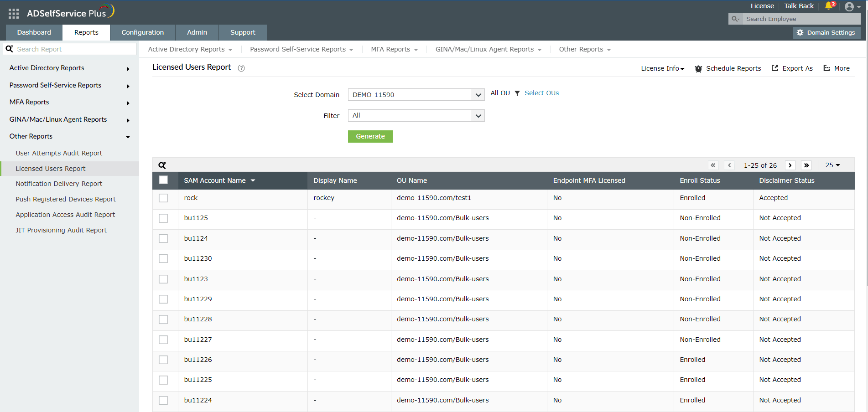Check the box for bu1123

pos(163,279)
